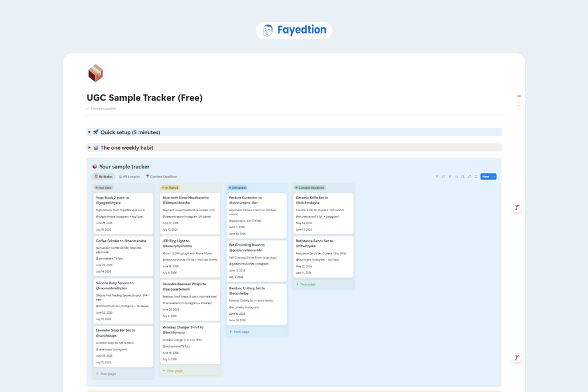
Task: Click the Fayedtion face logo
Action: 267,30
